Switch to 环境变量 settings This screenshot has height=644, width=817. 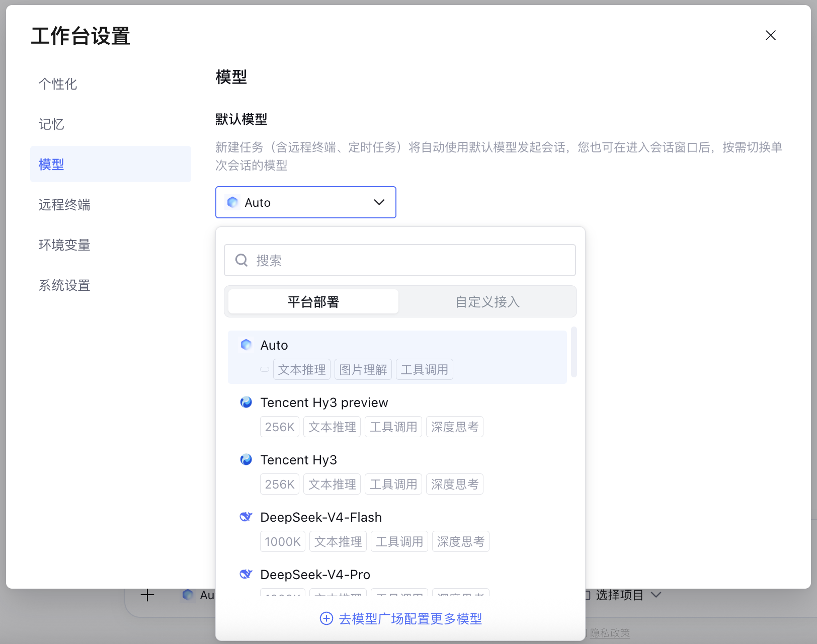click(111, 245)
